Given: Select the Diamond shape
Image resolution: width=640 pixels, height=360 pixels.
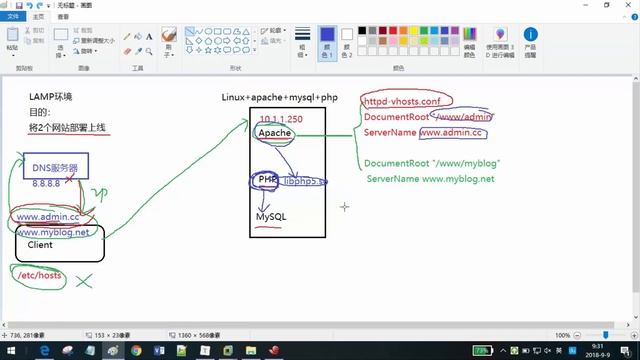Looking at the screenshot, I should 199,40.
